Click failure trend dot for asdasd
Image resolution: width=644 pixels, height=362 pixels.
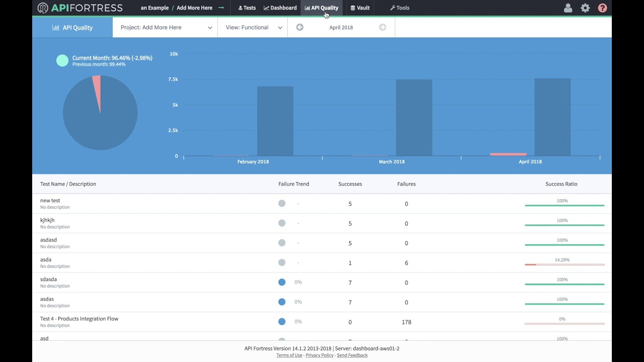point(282,243)
